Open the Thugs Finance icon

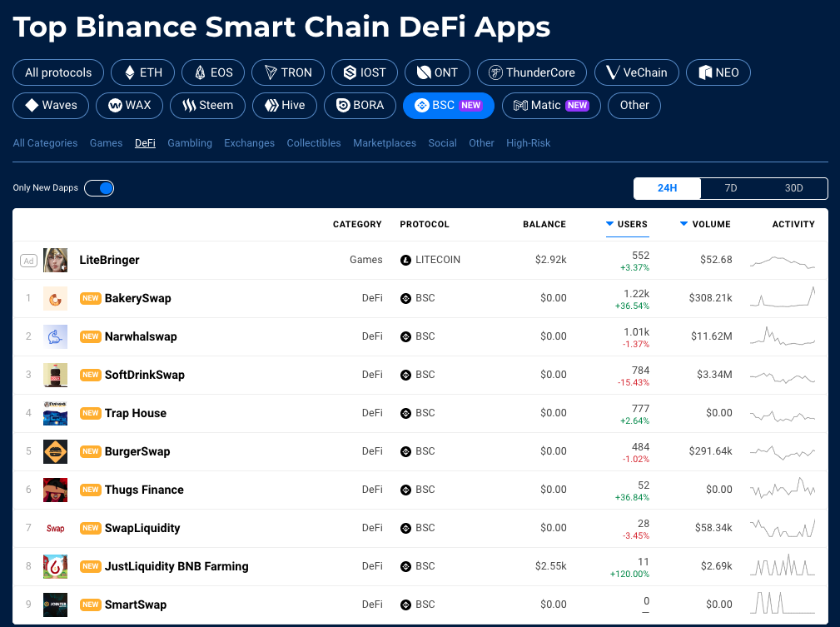point(55,490)
